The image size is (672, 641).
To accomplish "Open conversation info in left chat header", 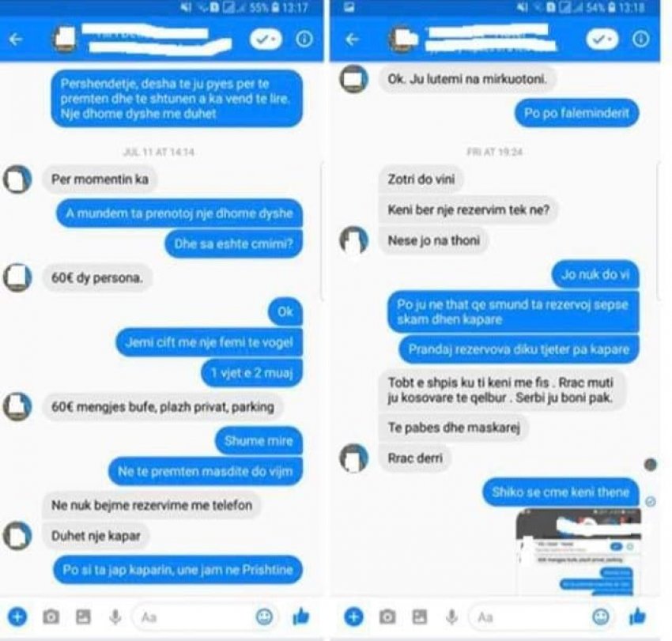I will click(304, 40).
